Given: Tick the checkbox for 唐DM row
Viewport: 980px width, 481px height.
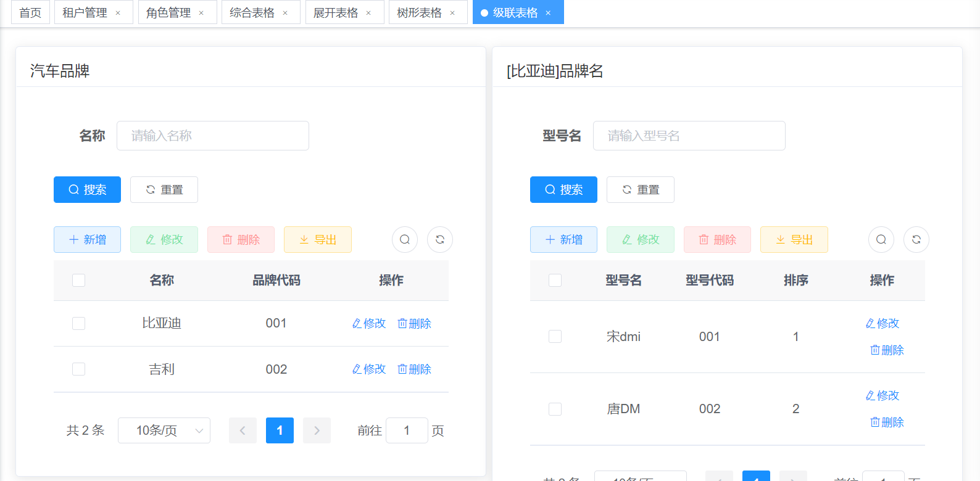Looking at the screenshot, I should point(555,409).
